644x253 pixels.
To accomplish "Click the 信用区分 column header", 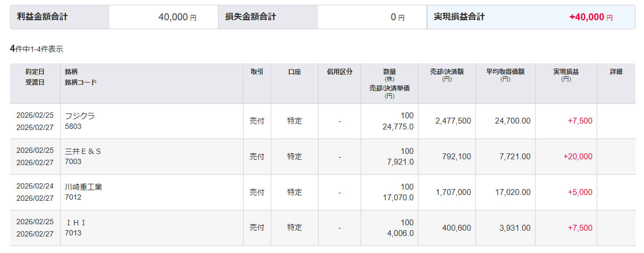I will click(x=339, y=72).
